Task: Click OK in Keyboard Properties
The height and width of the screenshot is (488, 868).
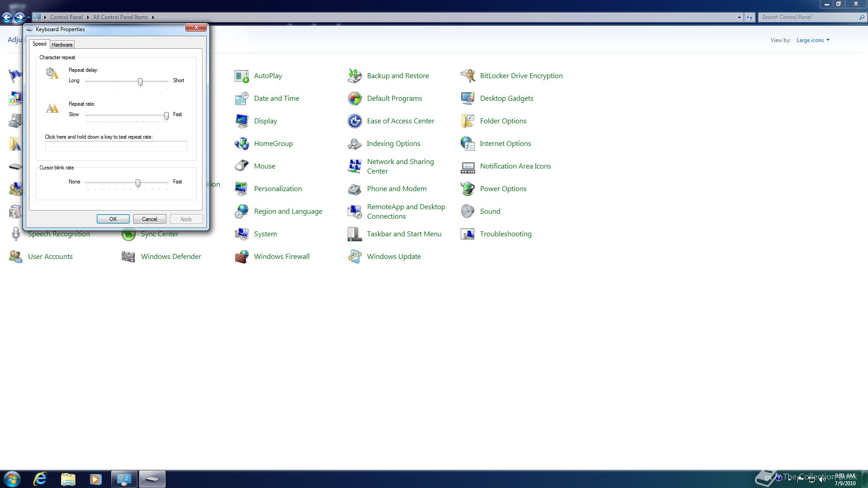Action: pyautogui.click(x=113, y=219)
